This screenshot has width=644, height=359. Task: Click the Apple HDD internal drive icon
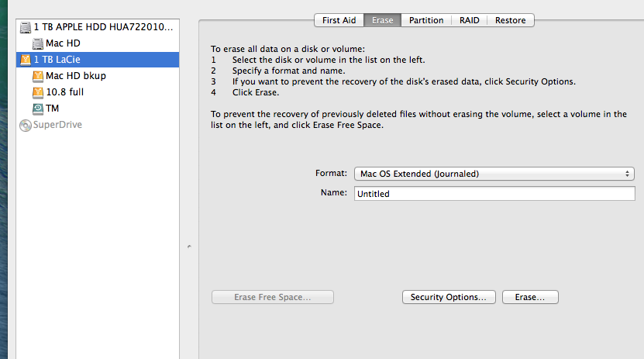[26, 27]
